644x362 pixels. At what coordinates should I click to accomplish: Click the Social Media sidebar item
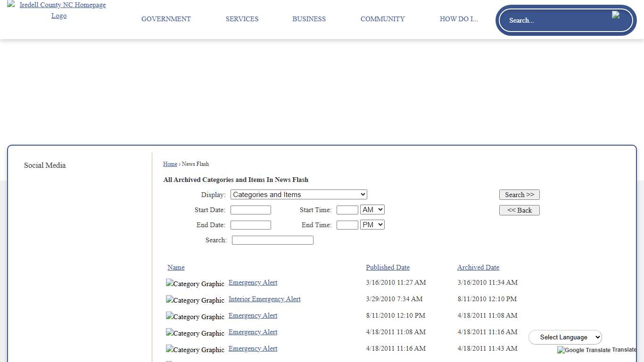click(x=45, y=165)
